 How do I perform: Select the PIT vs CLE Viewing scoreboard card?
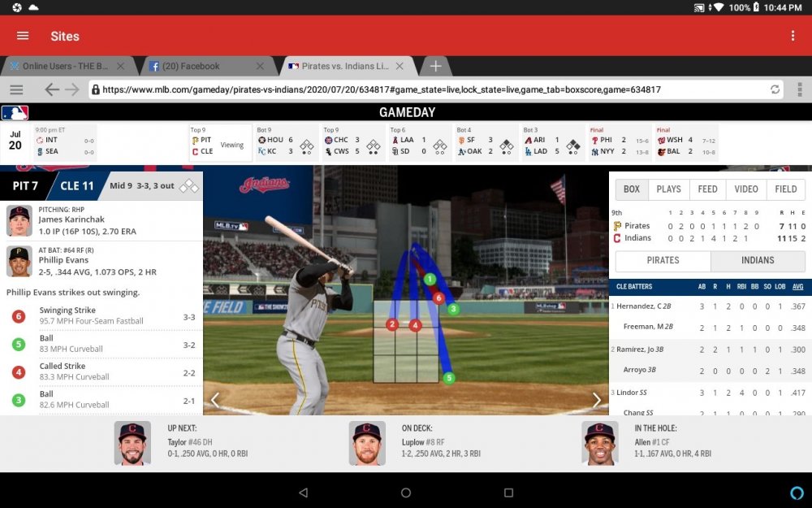pyautogui.click(x=220, y=142)
